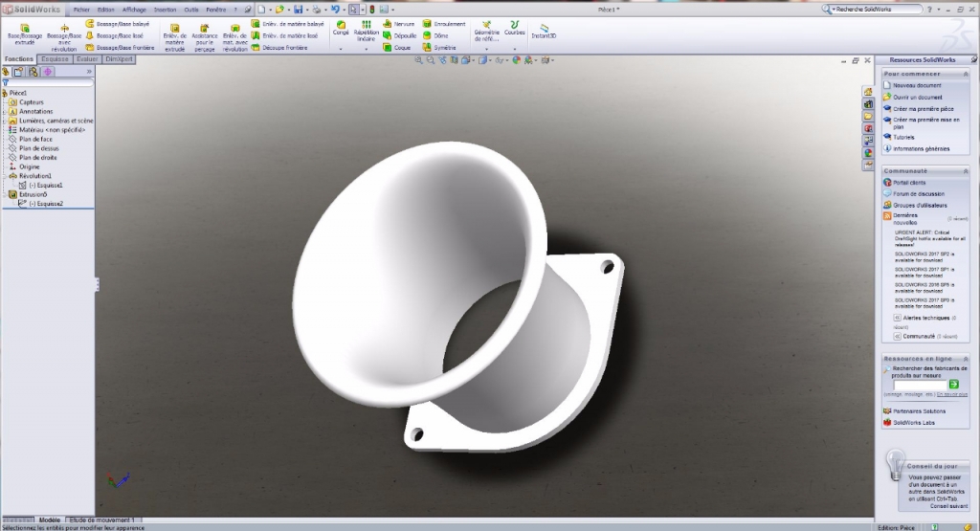Open Géométrie de référence tool
The height and width of the screenshot is (531, 980).
(x=486, y=32)
